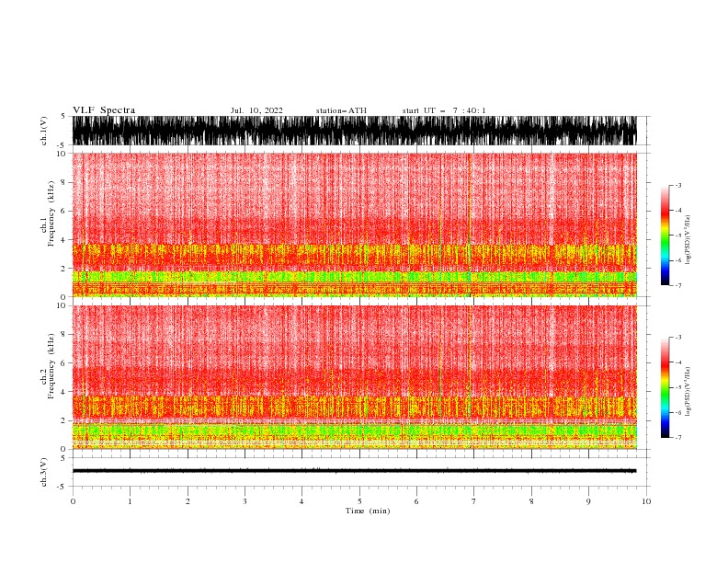The image size is (728, 563).
Task: Click the ch.1 spectrogram color bar
Action: click(x=665, y=236)
